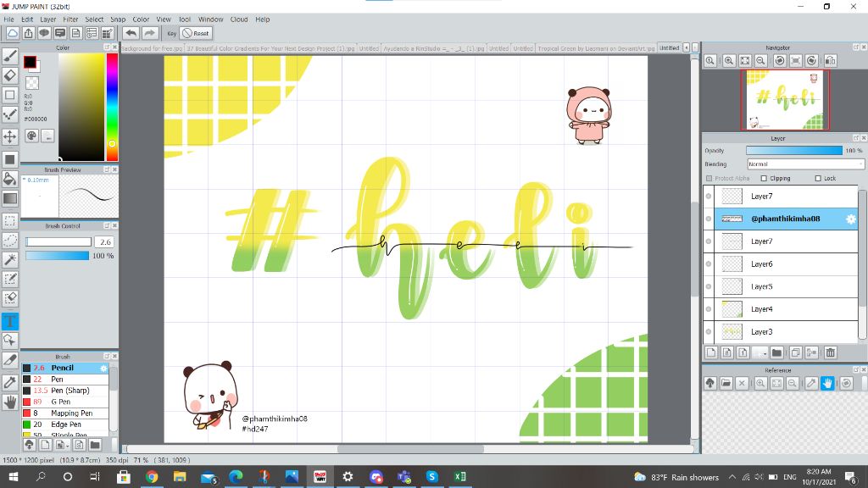Toggle visibility of @phamthikimha08 layer
The width and height of the screenshot is (868, 488).
click(x=709, y=219)
